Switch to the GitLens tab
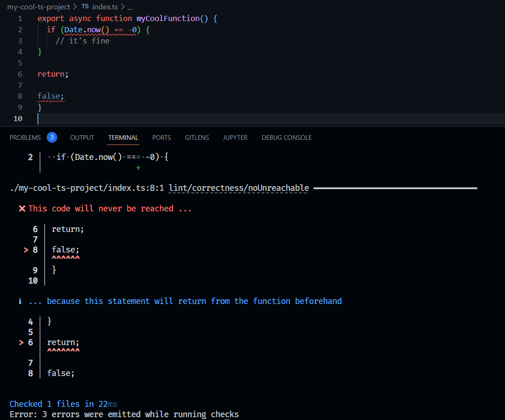Screen dimensions: 505x420 tap(197, 138)
